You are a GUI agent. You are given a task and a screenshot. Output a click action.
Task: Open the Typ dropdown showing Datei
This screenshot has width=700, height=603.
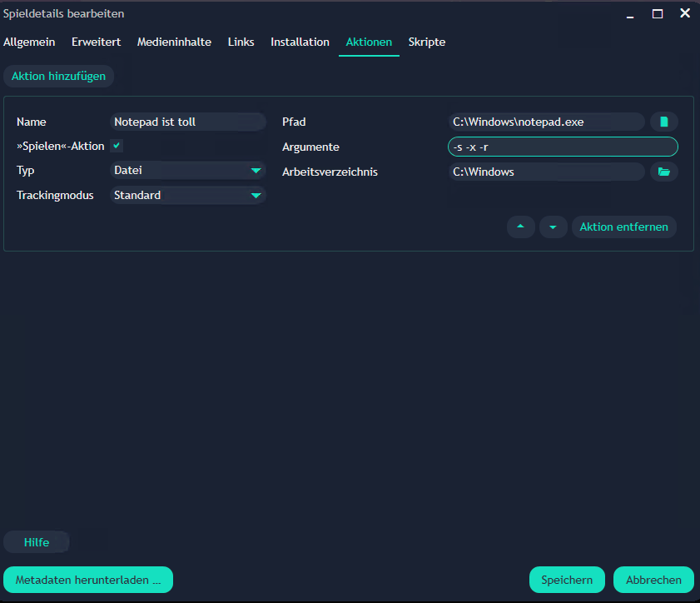[x=187, y=170]
